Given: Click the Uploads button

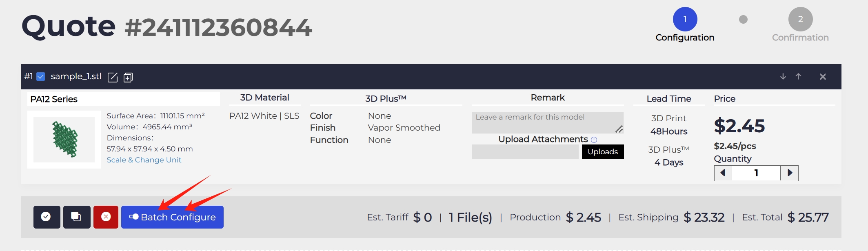Looking at the screenshot, I should (x=602, y=152).
